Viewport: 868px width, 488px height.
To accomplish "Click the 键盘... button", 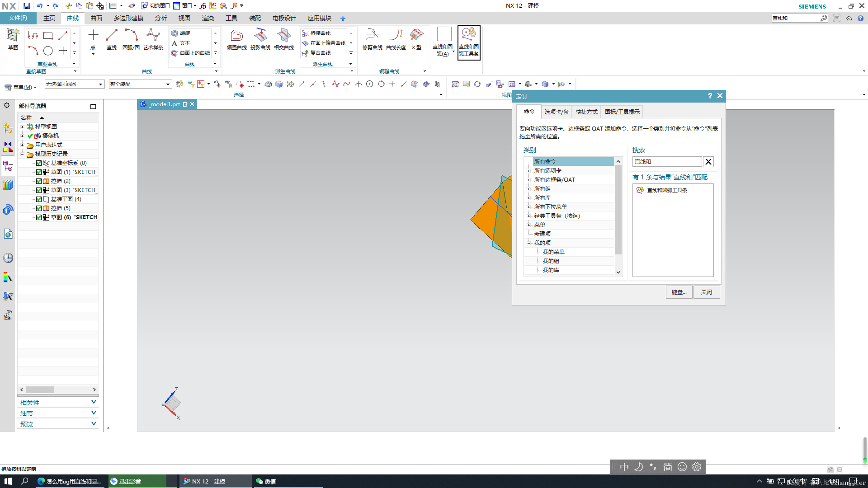I will pos(679,292).
